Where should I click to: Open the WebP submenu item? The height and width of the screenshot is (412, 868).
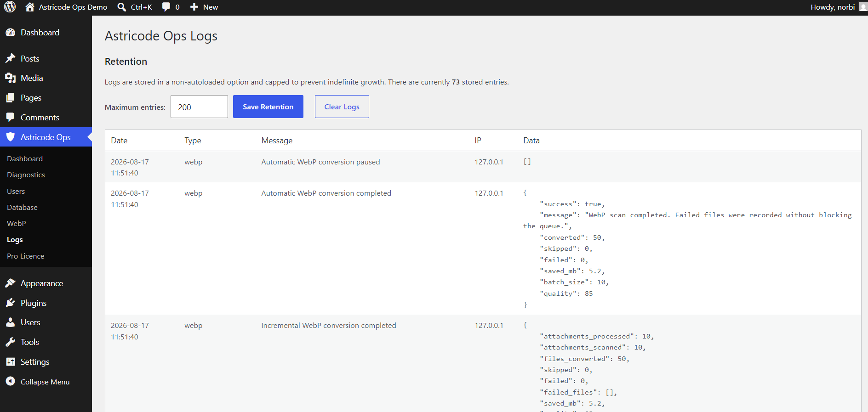click(17, 224)
